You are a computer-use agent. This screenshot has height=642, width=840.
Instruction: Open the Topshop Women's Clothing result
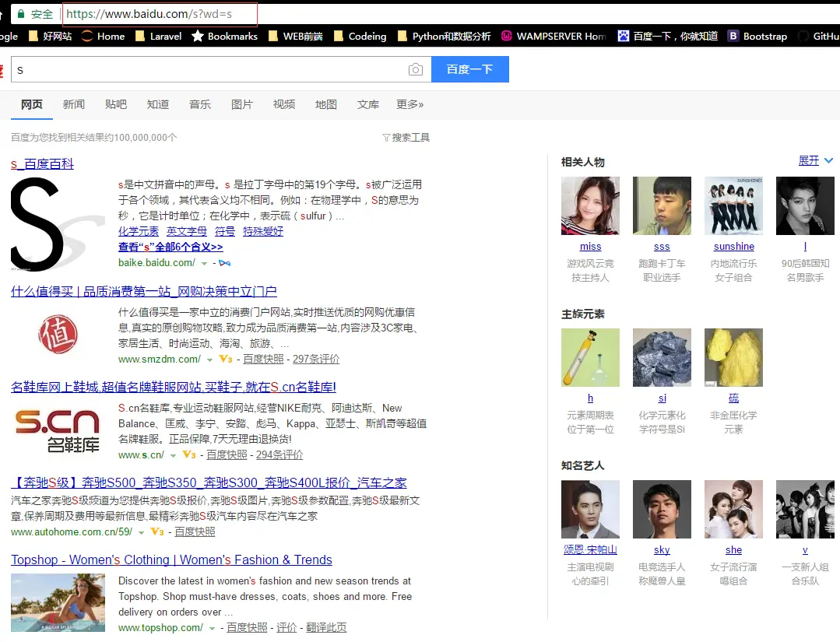(171, 560)
